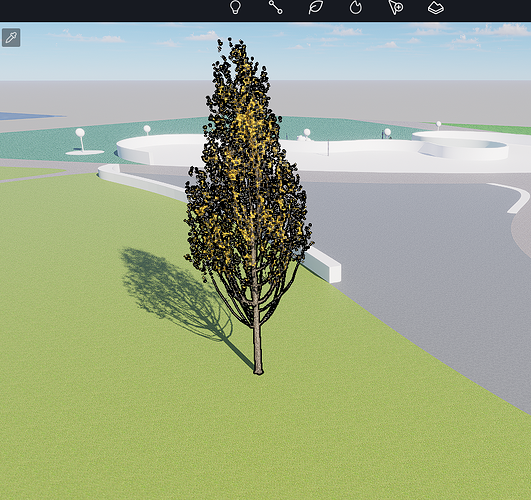Click the white curb segment beside tree
This screenshot has width=531, height=500.
322,264
